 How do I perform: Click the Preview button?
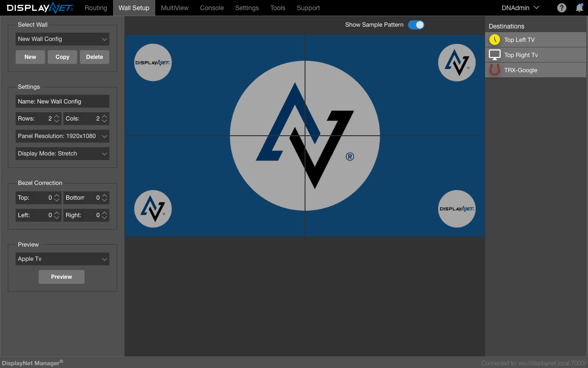point(62,277)
